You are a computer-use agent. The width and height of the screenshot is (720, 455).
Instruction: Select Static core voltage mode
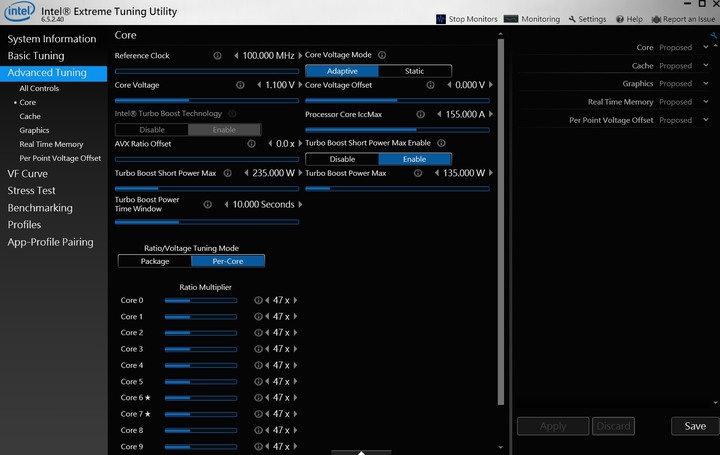coord(415,71)
